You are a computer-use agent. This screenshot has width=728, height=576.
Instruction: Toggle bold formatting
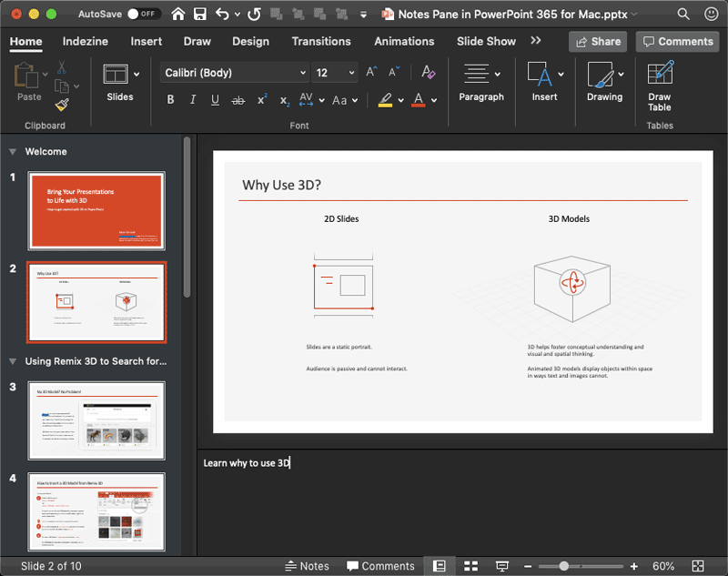169,100
